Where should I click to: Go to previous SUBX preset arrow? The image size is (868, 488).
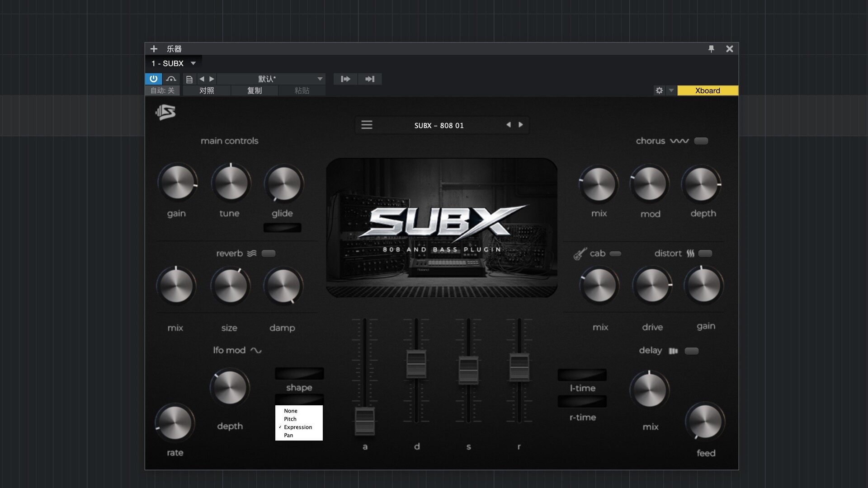click(509, 125)
